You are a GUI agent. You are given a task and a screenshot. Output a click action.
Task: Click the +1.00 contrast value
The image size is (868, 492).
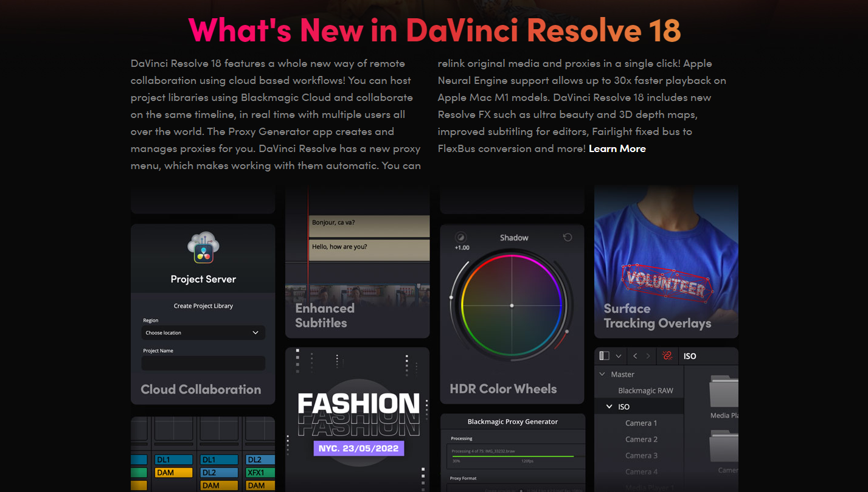pos(462,248)
